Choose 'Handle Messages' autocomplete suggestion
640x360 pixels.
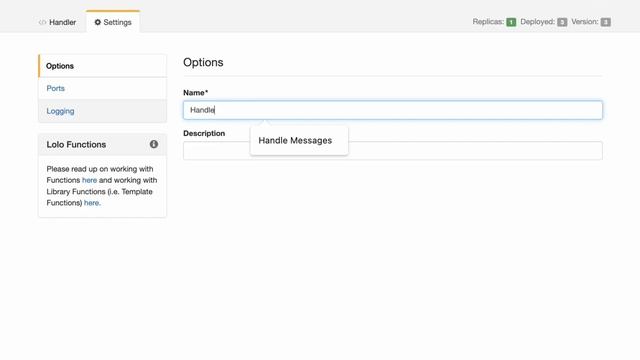pos(299,140)
